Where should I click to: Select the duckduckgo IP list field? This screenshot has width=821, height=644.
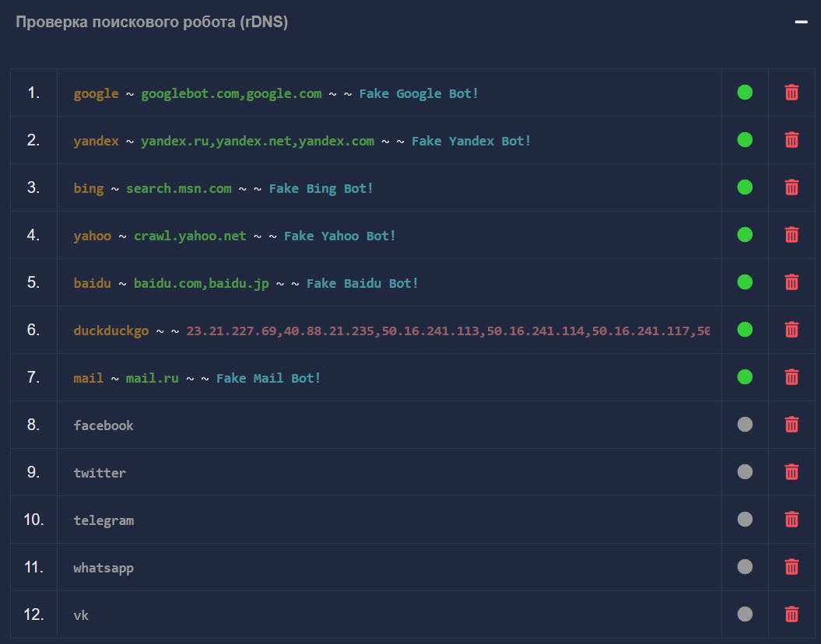point(389,330)
